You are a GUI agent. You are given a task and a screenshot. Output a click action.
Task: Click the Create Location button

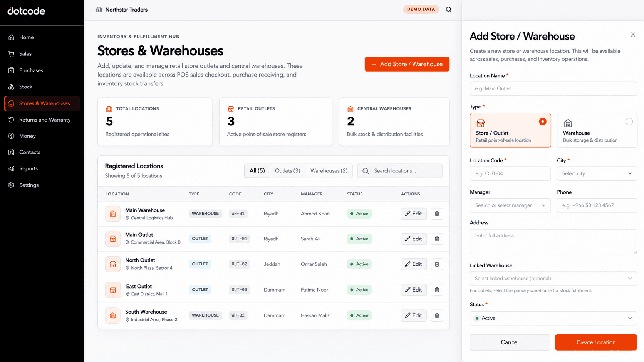click(x=596, y=342)
